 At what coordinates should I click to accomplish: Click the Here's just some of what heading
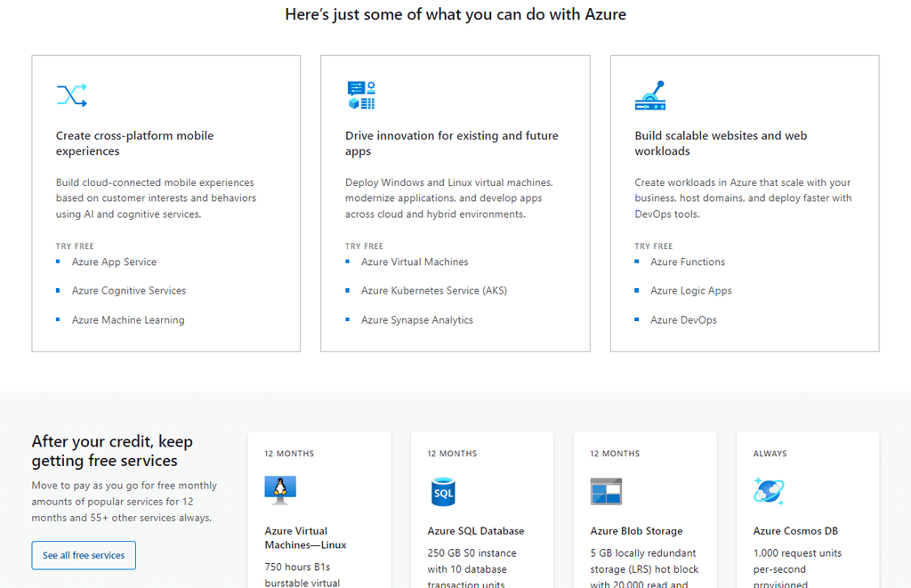455,14
